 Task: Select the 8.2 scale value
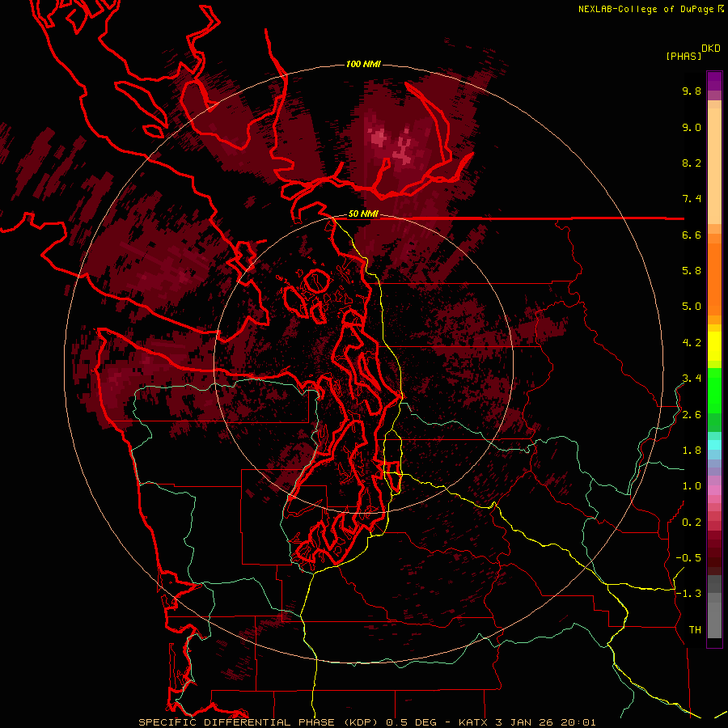[692, 163]
